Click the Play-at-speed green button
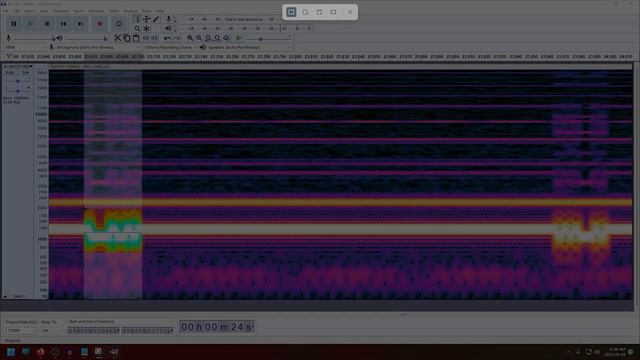Viewport: 640px width, 360px height. pyautogui.click(x=239, y=38)
